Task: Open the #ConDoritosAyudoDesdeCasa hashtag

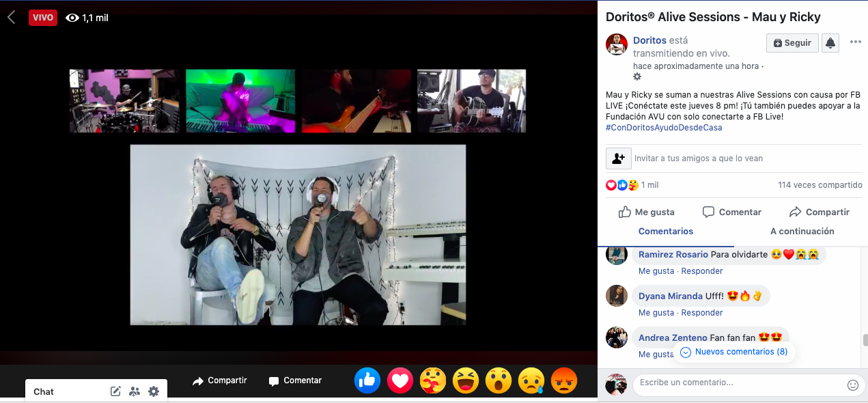Action: (663, 127)
